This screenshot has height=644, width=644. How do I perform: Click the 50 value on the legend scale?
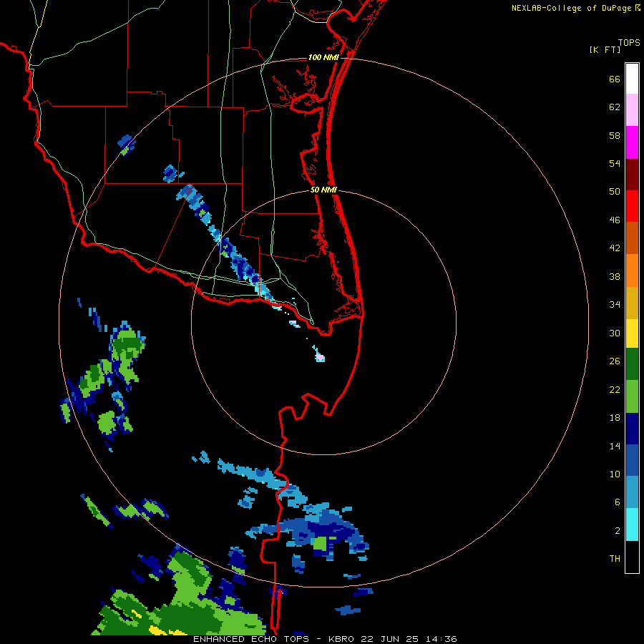[x=615, y=192]
